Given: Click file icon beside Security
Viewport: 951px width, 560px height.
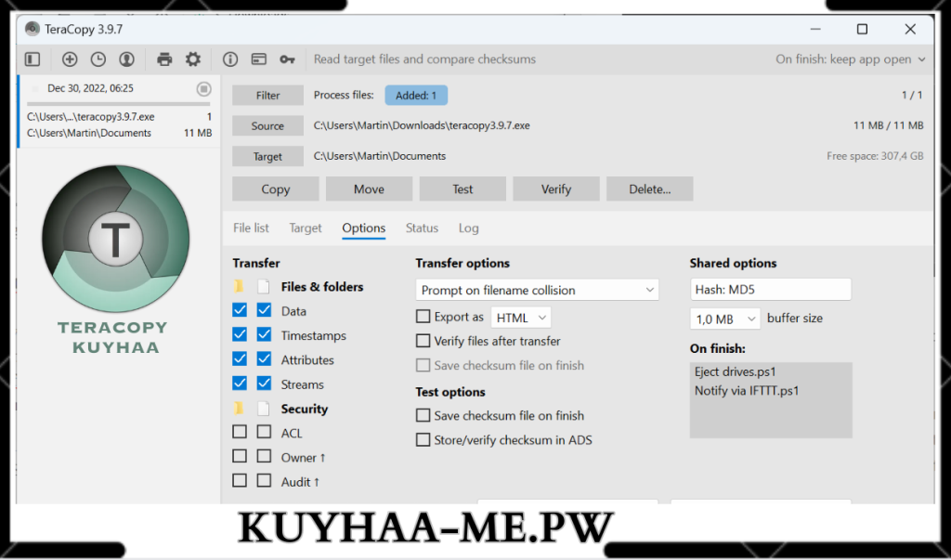Looking at the screenshot, I should 263,409.
